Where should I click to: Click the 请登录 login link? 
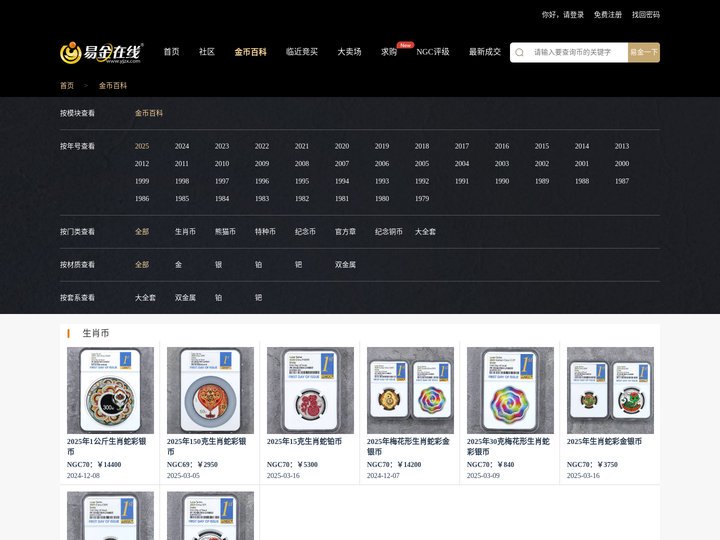[x=574, y=15]
